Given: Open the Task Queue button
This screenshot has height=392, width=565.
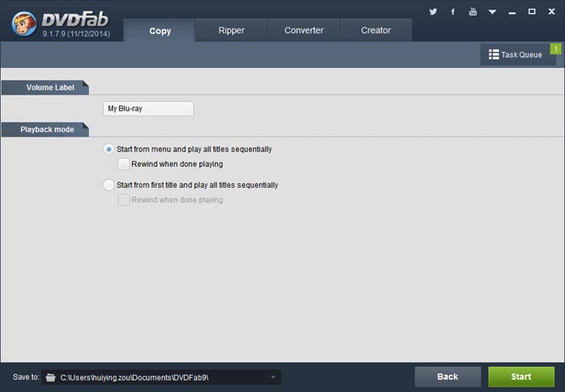Looking at the screenshot, I should pos(518,55).
